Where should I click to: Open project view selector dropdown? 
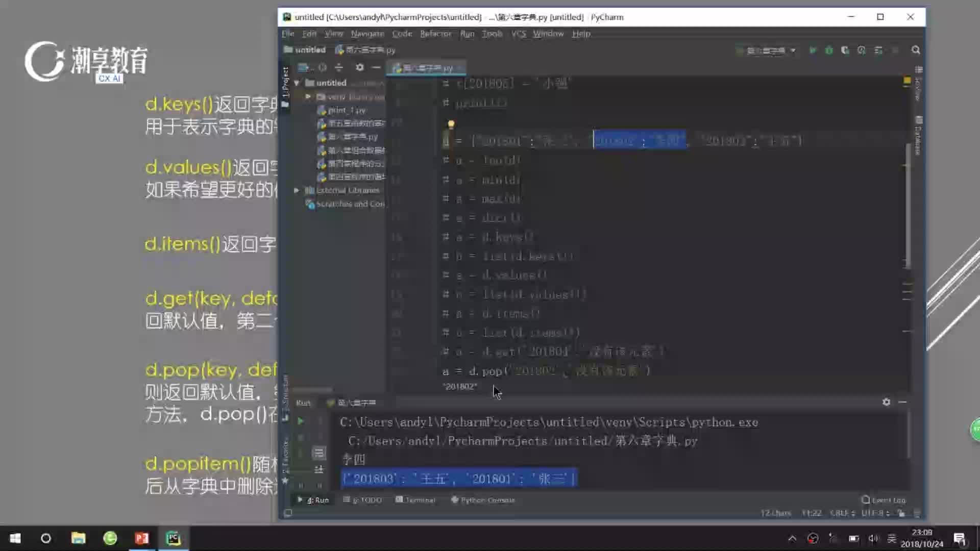coord(305,67)
